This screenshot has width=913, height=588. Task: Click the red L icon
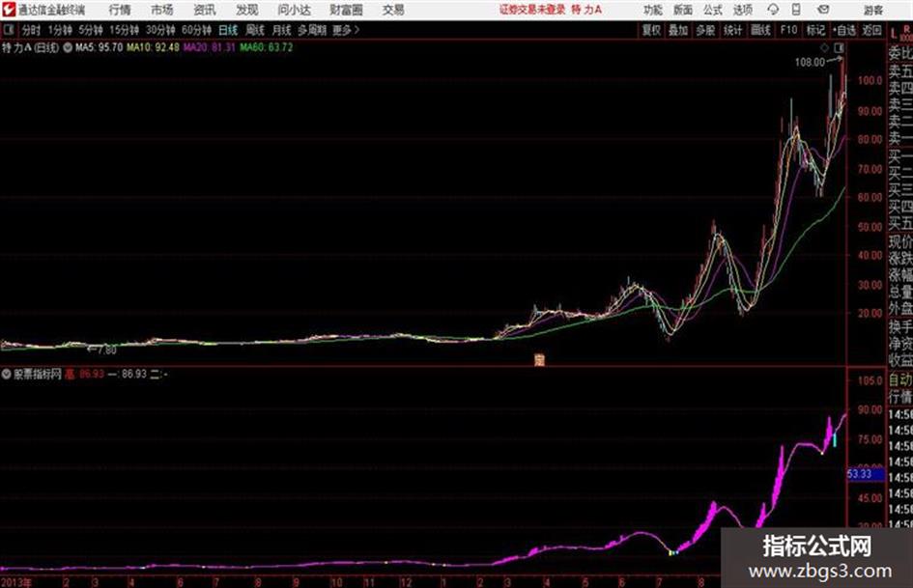point(894,33)
